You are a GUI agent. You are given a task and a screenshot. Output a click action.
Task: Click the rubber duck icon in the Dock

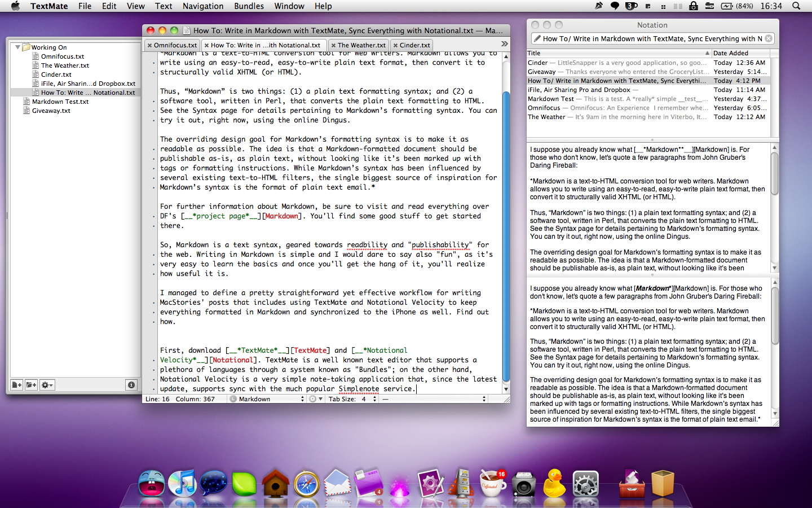[554, 484]
